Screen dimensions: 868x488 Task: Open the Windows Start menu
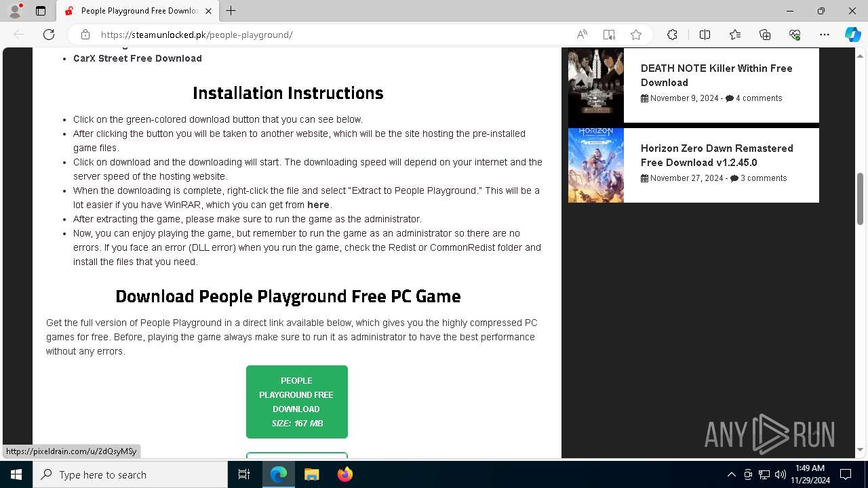point(16,474)
